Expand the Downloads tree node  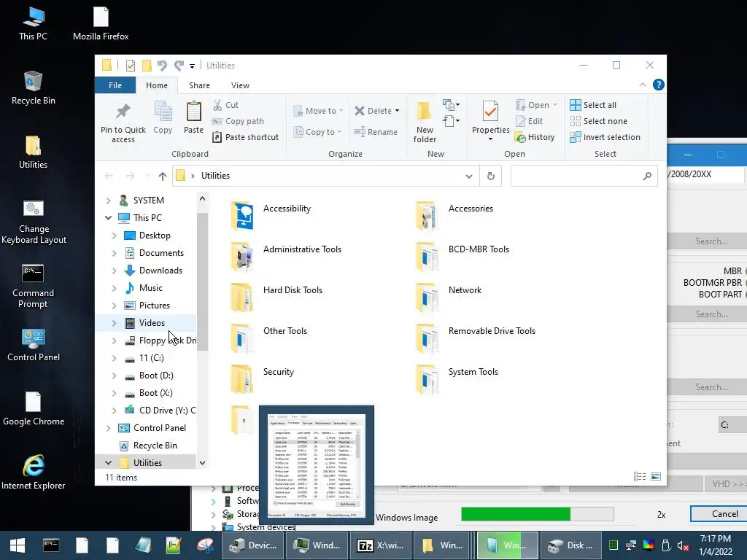point(114,271)
